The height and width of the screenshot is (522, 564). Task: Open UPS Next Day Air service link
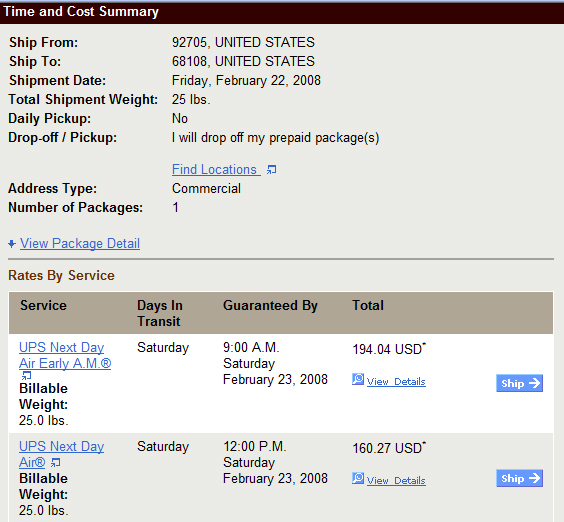62,454
